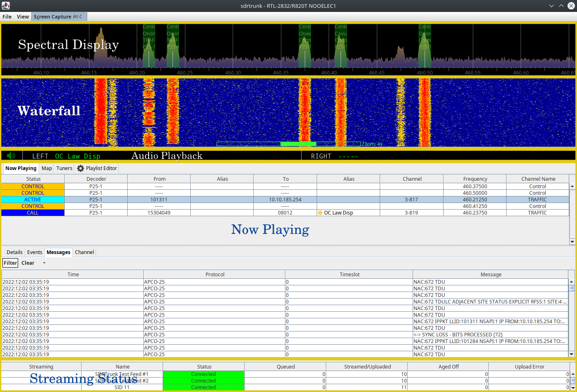Select CONTROL row at frequency 460.37500
The height and width of the screenshot is (392, 577).
(285, 187)
